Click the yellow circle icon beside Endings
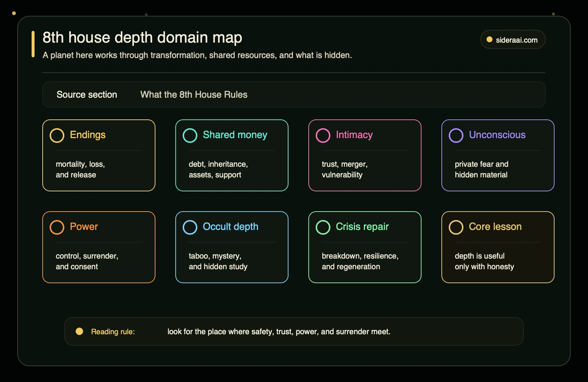The width and height of the screenshot is (588, 382). click(57, 136)
